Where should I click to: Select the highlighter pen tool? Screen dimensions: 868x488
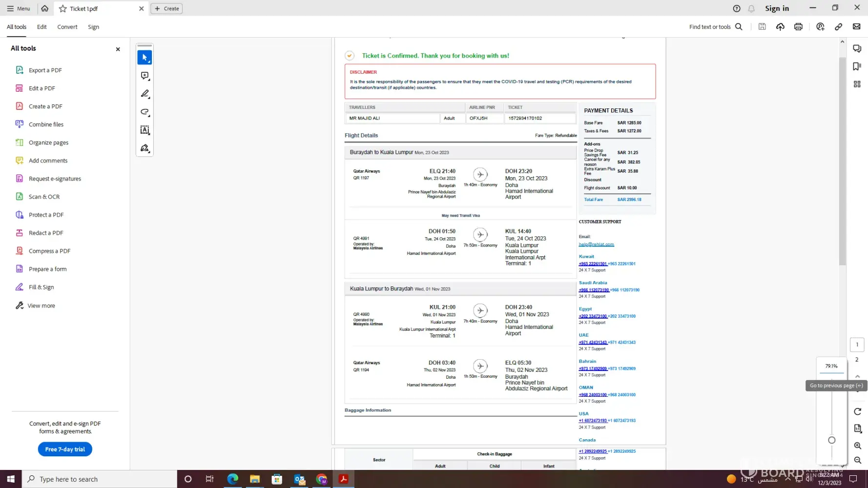(145, 94)
